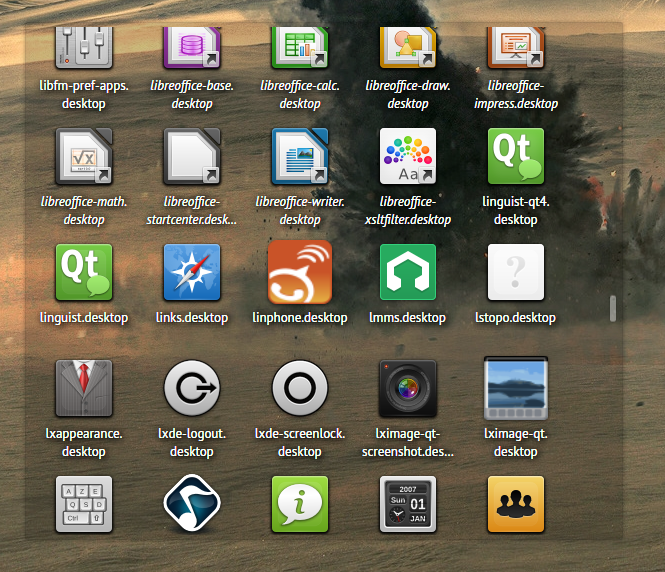
Task: Launch the linguist-qt4 Qt icon
Action: (x=516, y=156)
